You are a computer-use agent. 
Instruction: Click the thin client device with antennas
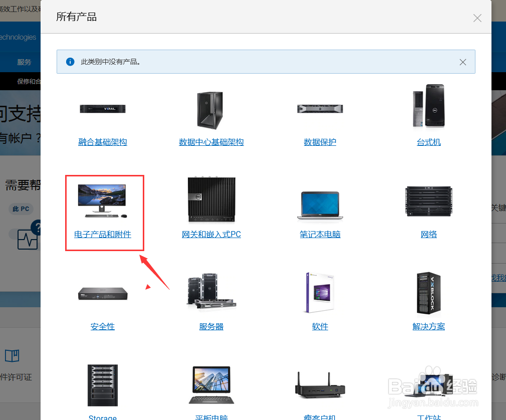click(320, 385)
